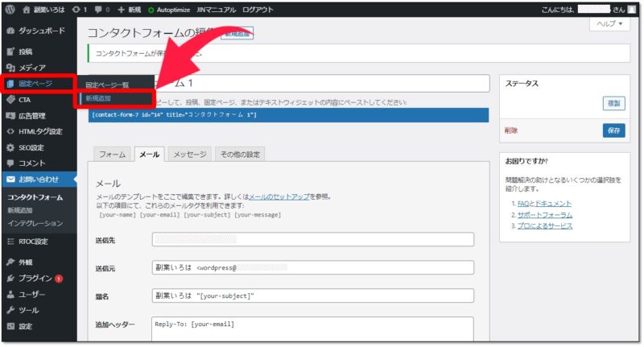Click the 送信先 input field
Screen dimensions: 644x347
tap(313, 240)
